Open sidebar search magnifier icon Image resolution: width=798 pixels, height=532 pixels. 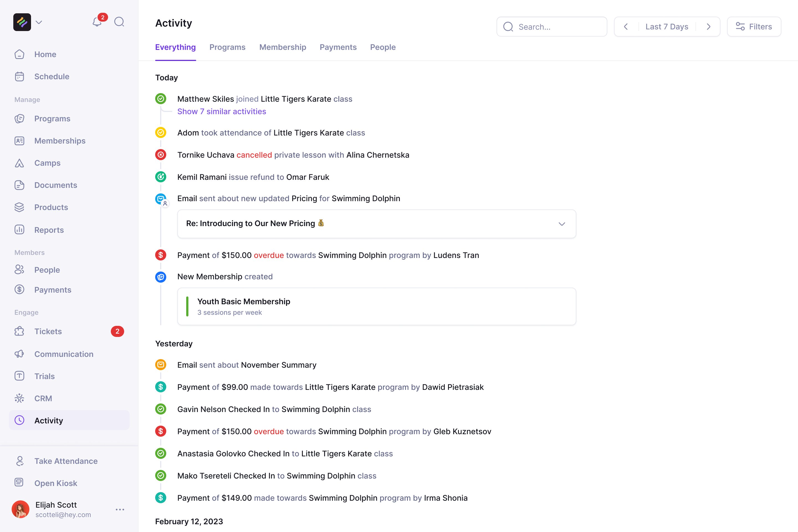119,22
